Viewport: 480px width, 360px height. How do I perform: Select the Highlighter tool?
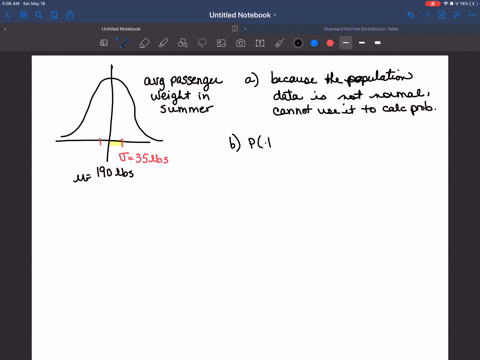(x=163, y=43)
